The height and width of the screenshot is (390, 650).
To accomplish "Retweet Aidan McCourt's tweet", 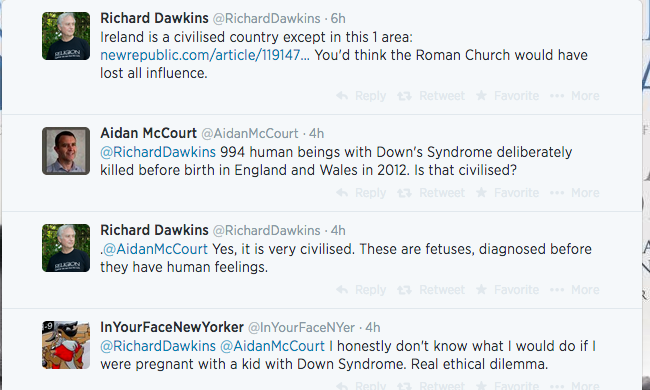I will pos(431,193).
